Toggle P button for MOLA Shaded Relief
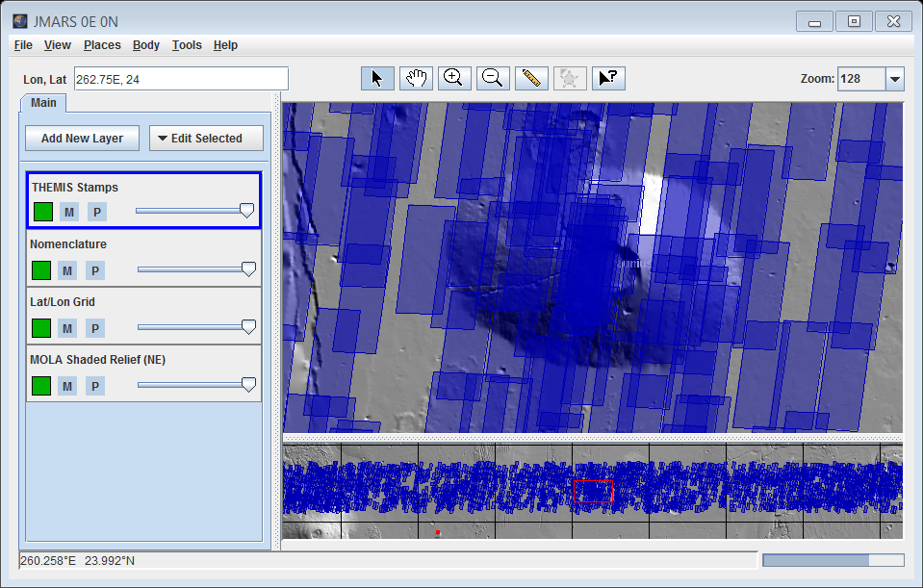923x588 pixels. [x=95, y=386]
